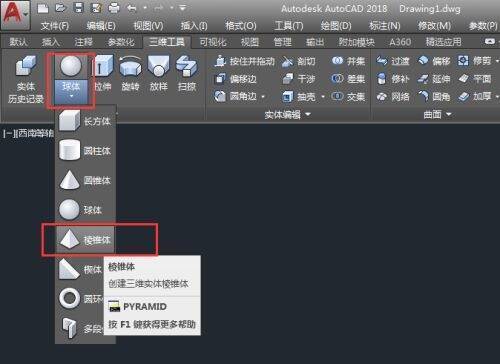
Task: Click the 过渡 surface blend tool
Action: (393, 61)
